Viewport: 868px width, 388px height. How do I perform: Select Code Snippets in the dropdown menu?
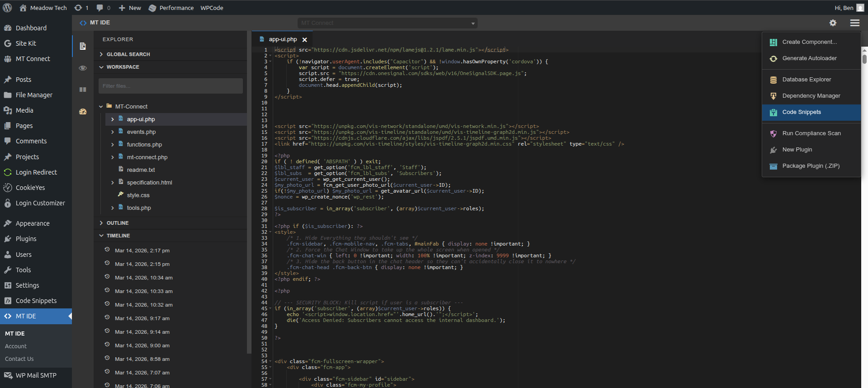pos(811,112)
